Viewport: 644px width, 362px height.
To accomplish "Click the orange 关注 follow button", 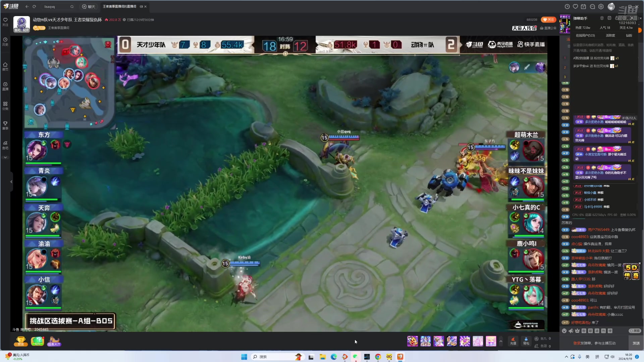I will pos(548,19).
